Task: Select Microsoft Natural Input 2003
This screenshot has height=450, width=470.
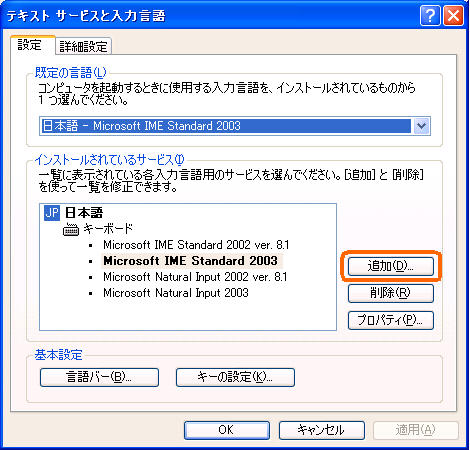Action: click(176, 293)
